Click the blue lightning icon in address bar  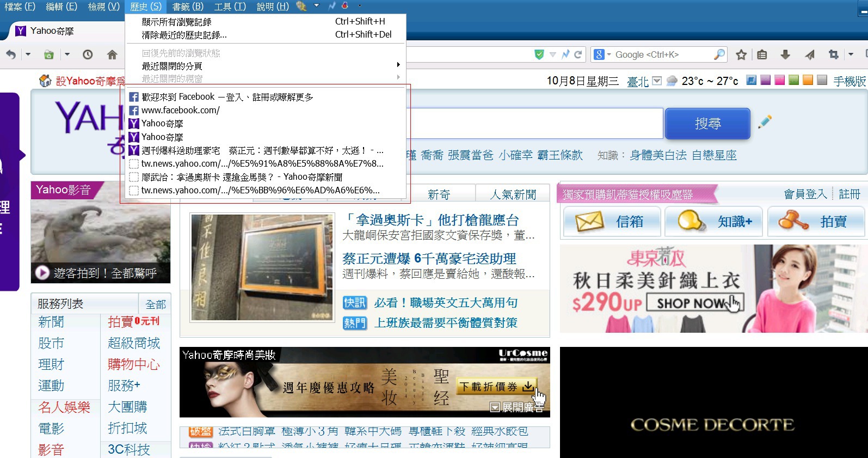(x=565, y=54)
